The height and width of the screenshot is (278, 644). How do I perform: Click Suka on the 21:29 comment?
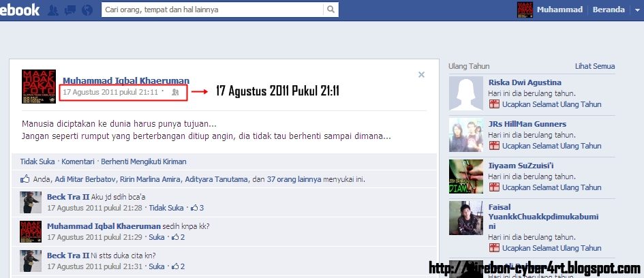157,237
